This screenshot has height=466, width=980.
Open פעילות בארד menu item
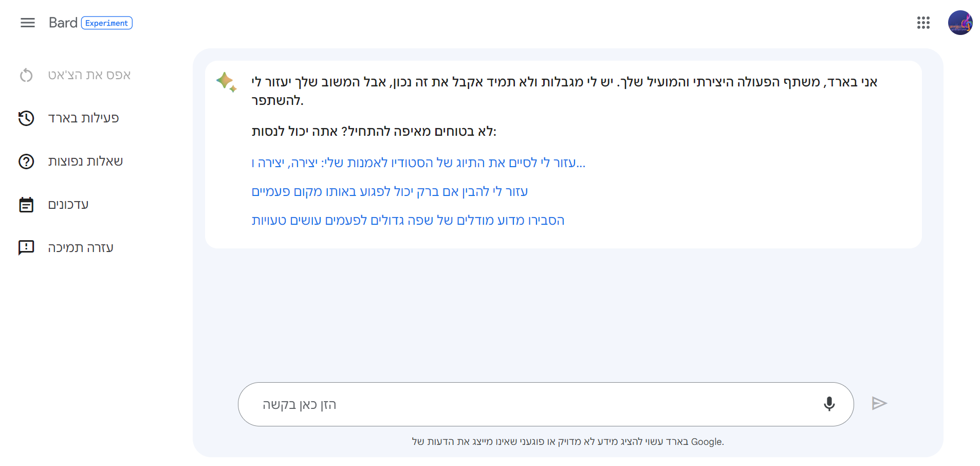[x=83, y=118]
